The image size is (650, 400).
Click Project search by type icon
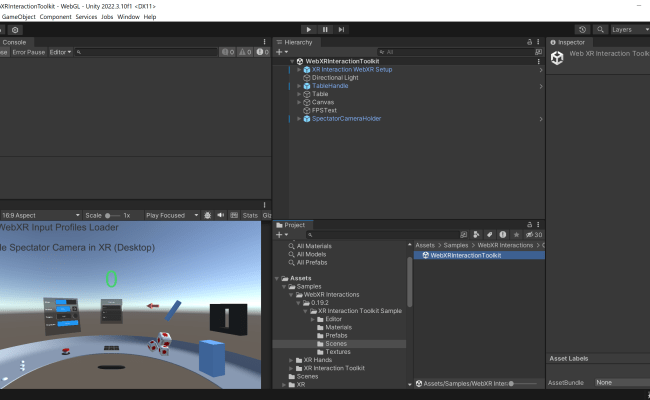476,235
